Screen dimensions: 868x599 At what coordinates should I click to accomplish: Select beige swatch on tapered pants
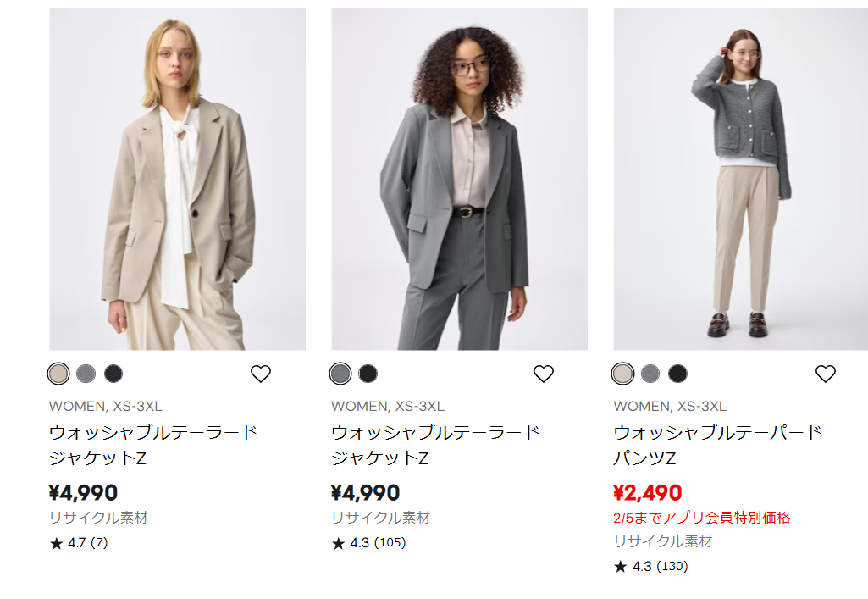coord(622,374)
